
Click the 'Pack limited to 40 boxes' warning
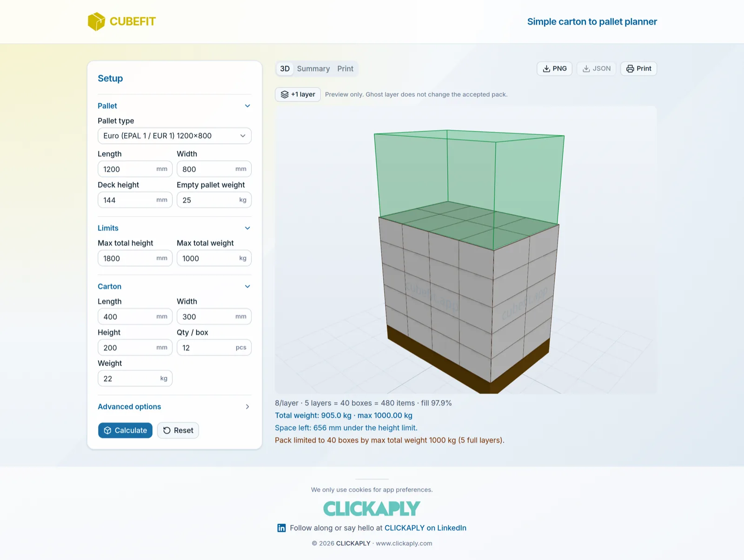click(390, 441)
